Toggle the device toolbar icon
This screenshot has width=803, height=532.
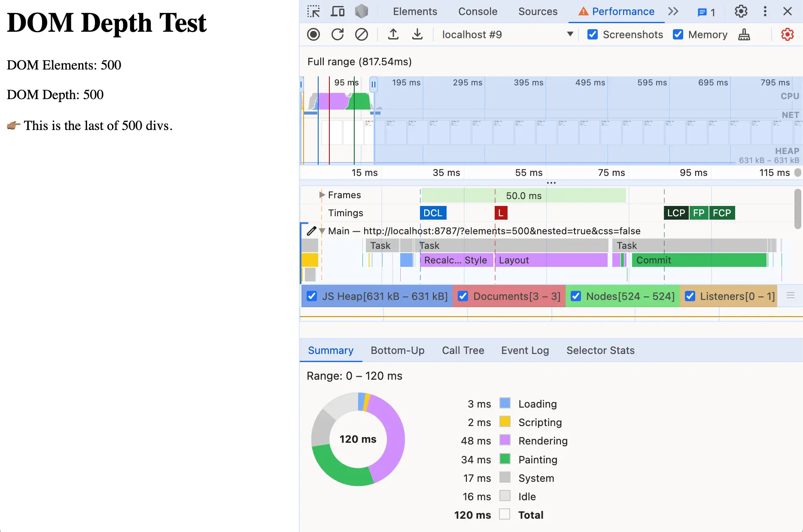pyautogui.click(x=338, y=12)
